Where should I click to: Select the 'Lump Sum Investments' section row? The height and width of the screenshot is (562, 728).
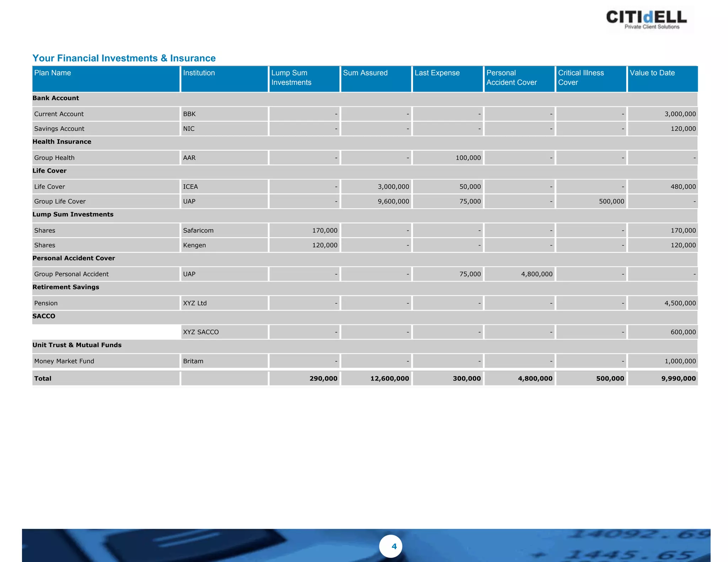(365, 216)
